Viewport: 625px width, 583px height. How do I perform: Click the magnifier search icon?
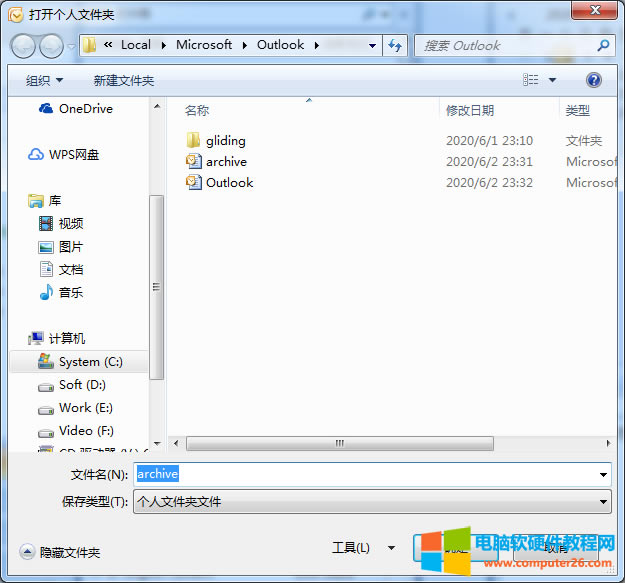point(603,45)
